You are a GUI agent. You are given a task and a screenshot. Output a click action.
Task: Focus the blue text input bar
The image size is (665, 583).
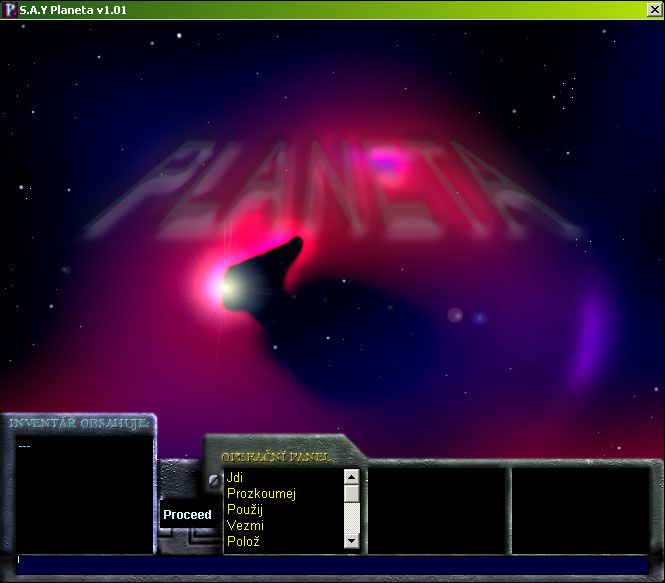pyautogui.click(x=332, y=565)
